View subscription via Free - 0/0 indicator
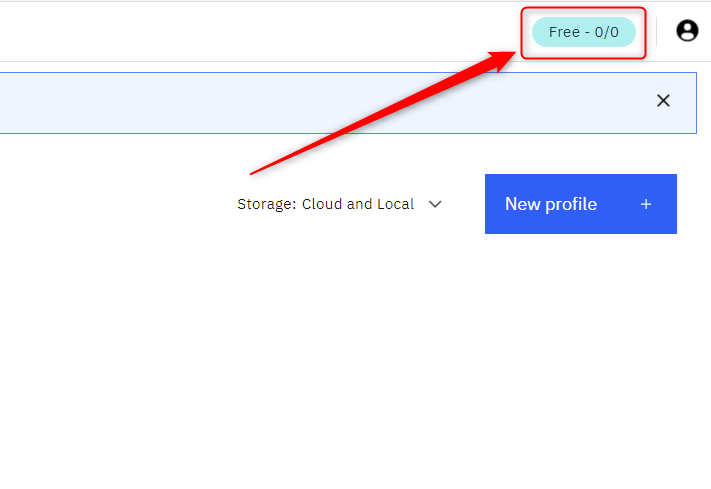 point(583,32)
